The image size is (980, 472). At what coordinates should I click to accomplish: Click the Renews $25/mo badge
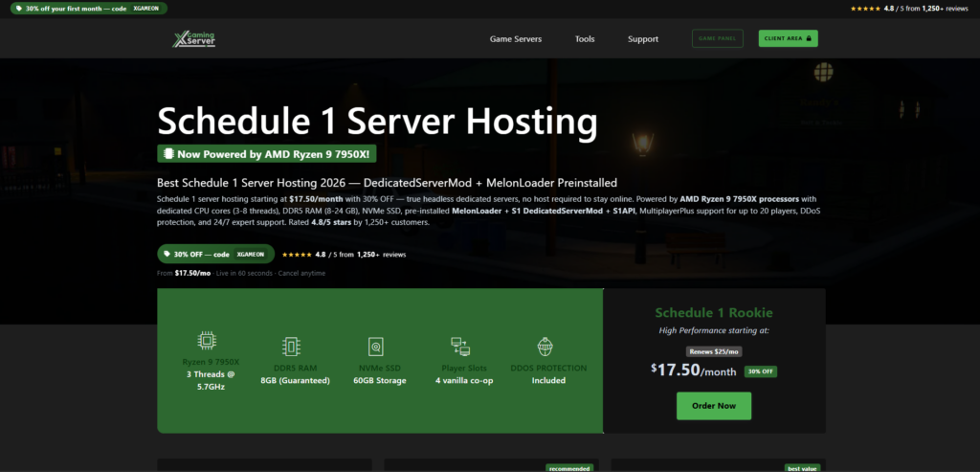coord(714,352)
